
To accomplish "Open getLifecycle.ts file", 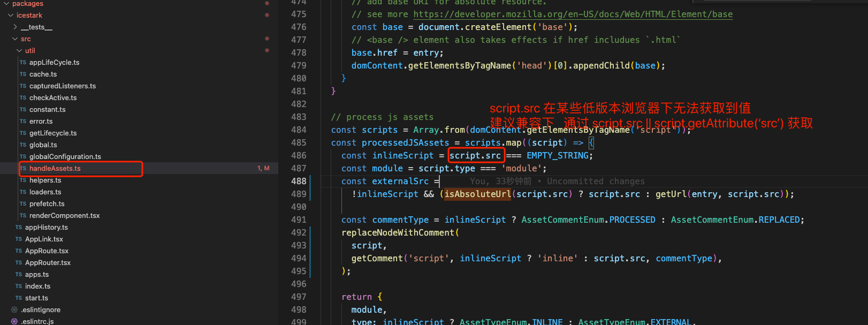I will [x=53, y=133].
